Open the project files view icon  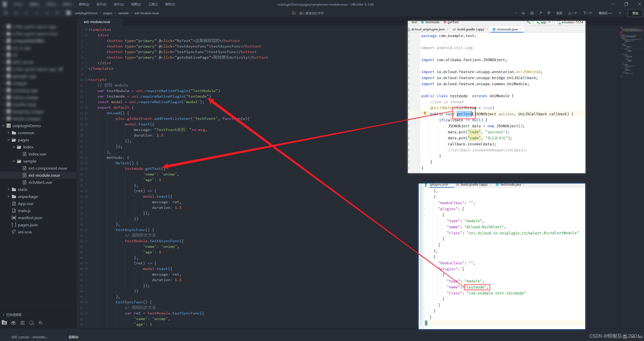coord(4,323)
